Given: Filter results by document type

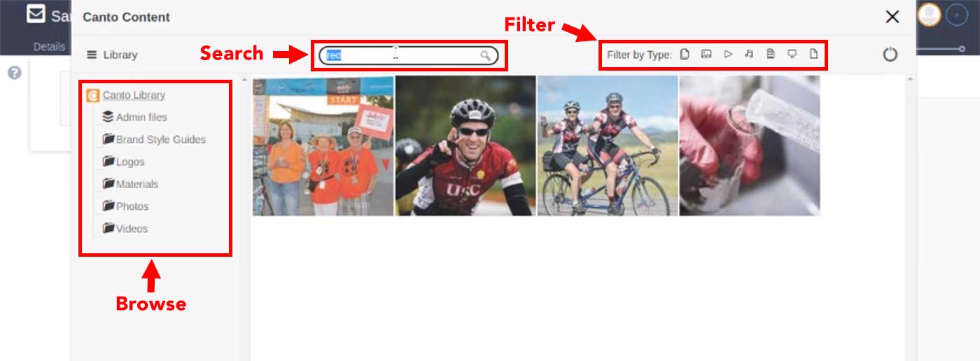Looking at the screenshot, I should 771,54.
